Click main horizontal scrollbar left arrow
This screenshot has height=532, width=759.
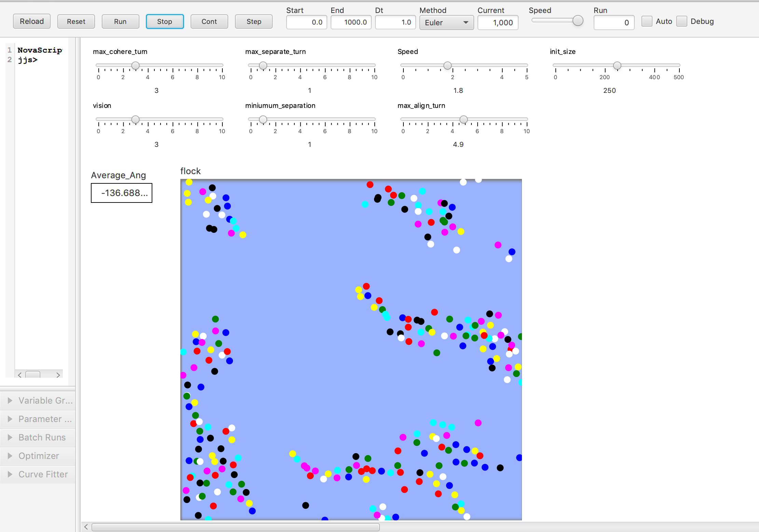[86, 527]
